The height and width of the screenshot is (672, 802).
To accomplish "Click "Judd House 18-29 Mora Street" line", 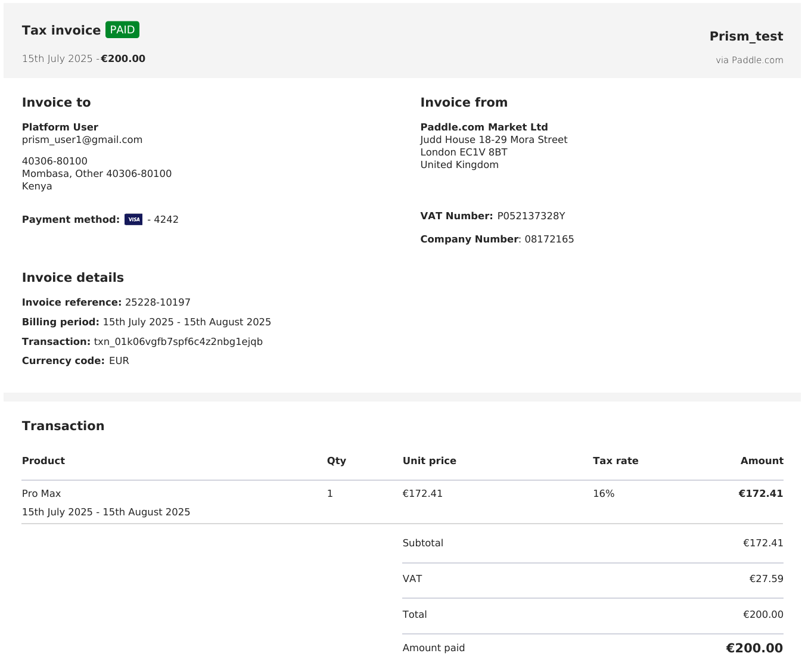I will 494,140.
